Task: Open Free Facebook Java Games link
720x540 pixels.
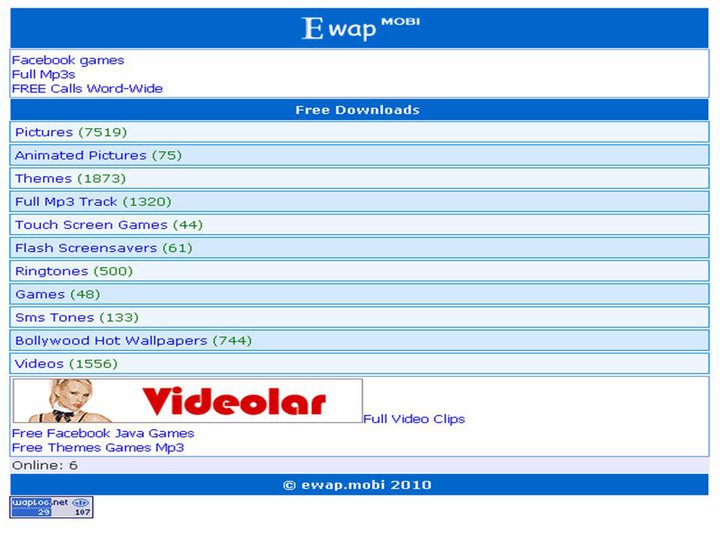Action: point(103,433)
